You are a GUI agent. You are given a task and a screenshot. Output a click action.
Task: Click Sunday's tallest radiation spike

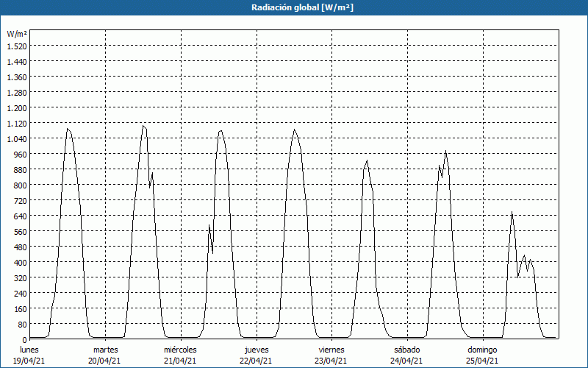[512, 212]
